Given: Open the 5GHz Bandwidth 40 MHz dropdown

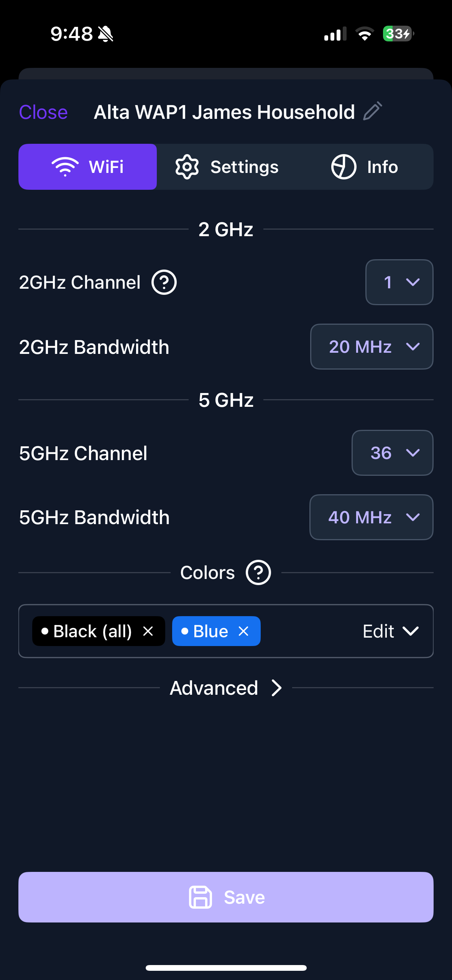Looking at the screenshot, I should [371, 517].
